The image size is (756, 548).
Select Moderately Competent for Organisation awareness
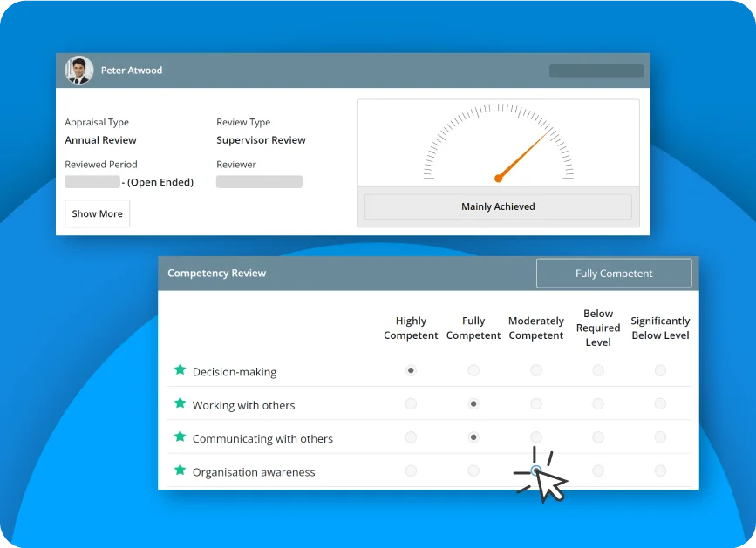(536, 470)
